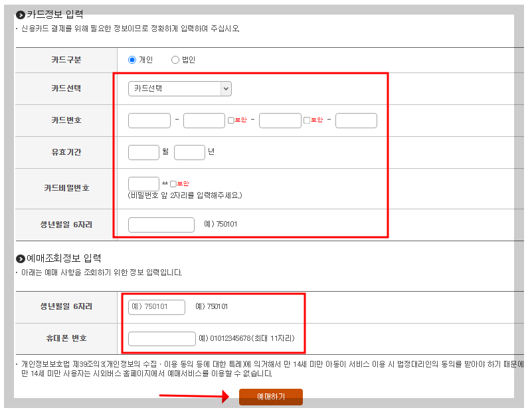
Task: Click the last card number input box
Action: (356, 120)
